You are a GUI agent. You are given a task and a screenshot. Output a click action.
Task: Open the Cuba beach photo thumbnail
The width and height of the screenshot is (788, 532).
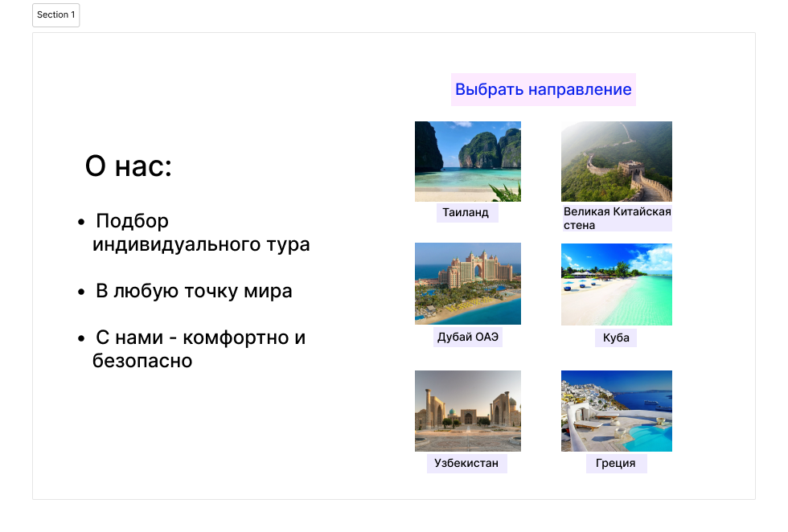(x=617, y=284)
